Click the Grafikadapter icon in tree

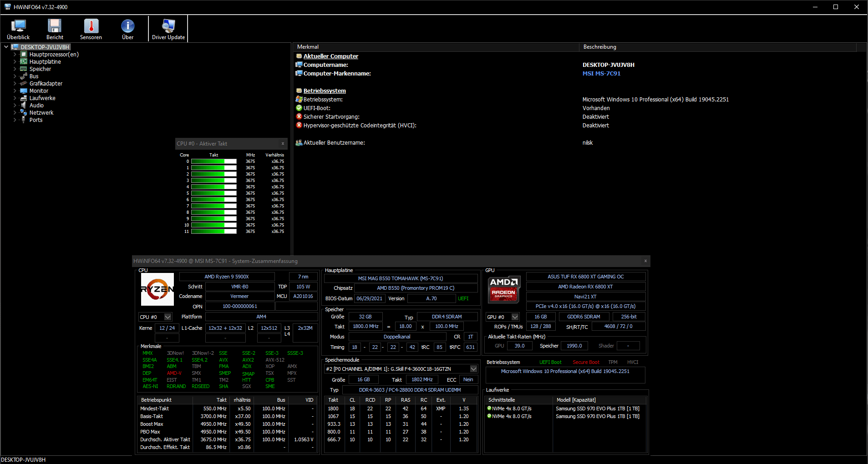point(24,84)
